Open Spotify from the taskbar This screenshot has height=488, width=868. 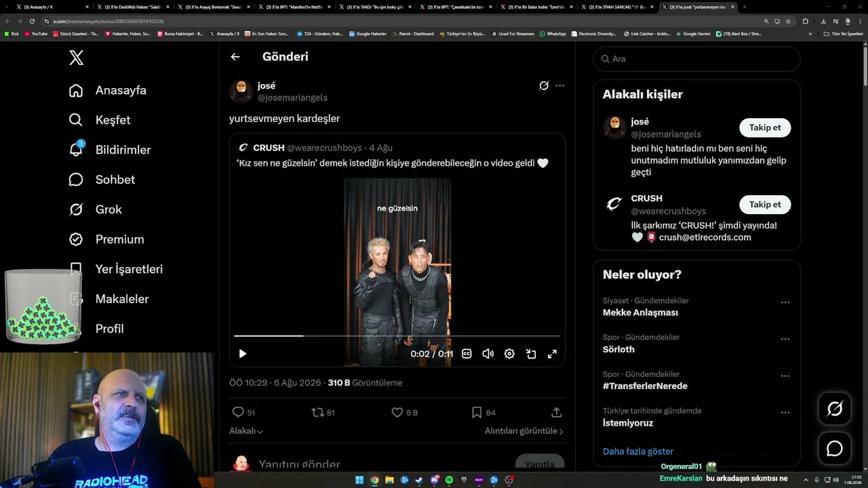click(449, 480)
